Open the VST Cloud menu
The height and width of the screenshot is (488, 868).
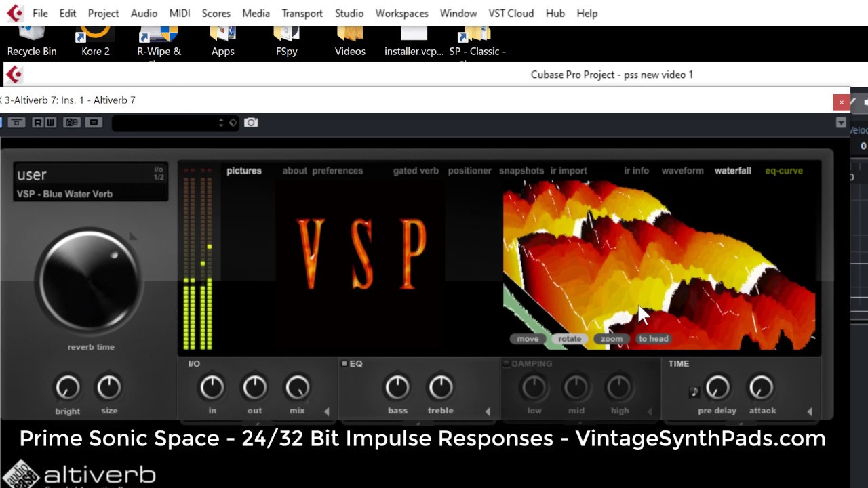click(x=511, y=13)
